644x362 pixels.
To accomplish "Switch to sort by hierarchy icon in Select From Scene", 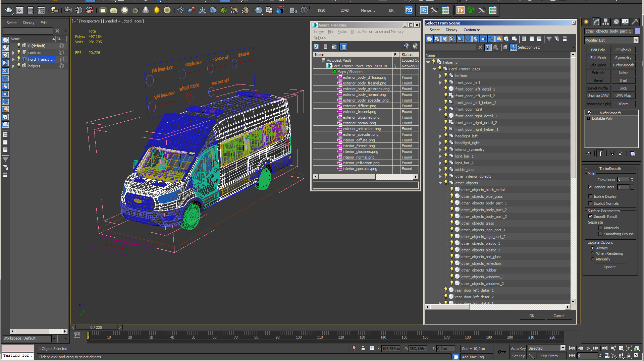I will pyautogui.click(x=514, y=47).
